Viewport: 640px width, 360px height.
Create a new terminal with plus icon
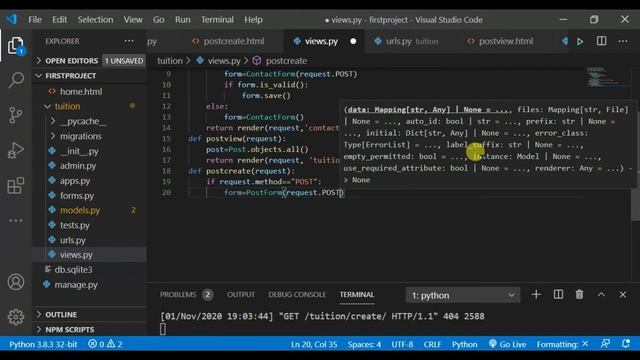pyautogui.click(x=536, y=295)
